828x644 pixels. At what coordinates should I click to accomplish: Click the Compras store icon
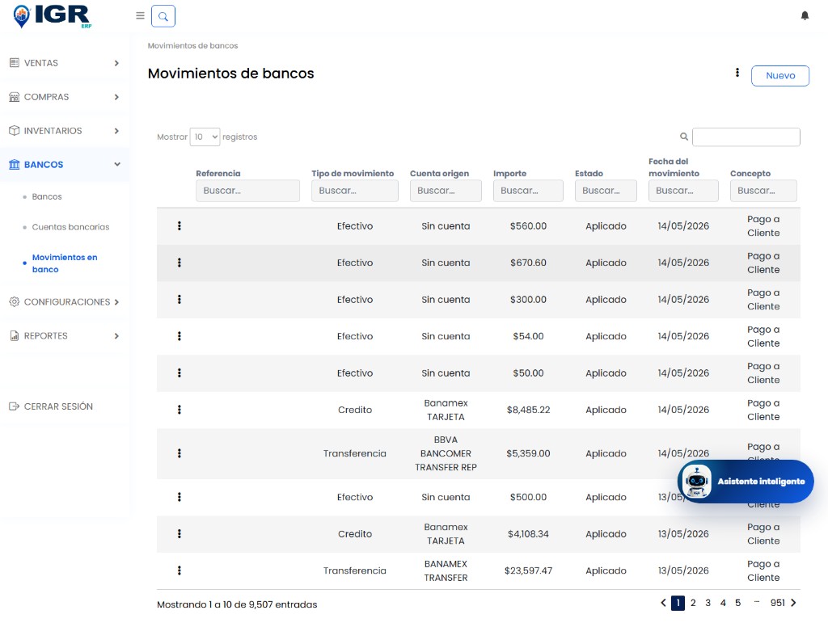15,97
